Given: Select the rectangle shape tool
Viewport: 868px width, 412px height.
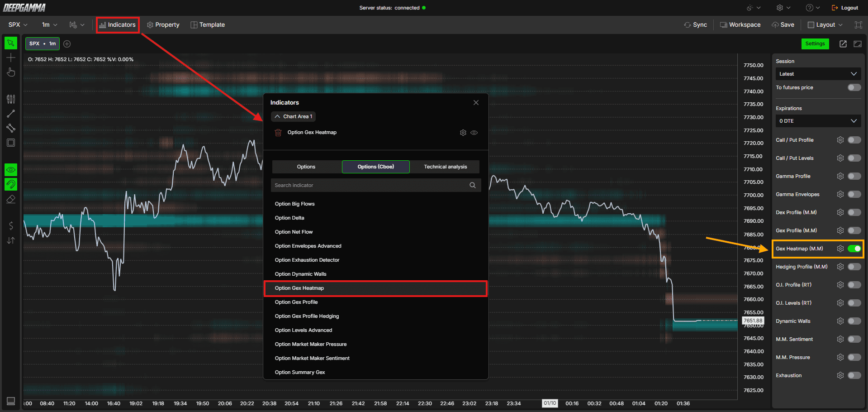Looking at the screenshot, I should (11, 143).
